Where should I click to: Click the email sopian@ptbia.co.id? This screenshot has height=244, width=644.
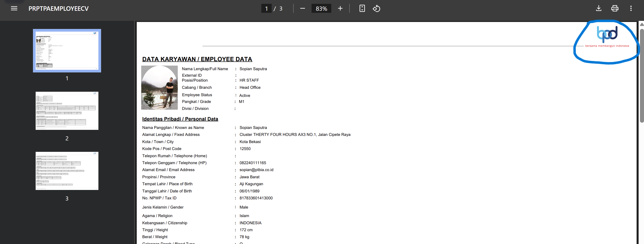pyautogui.click(x=256, y=170)
